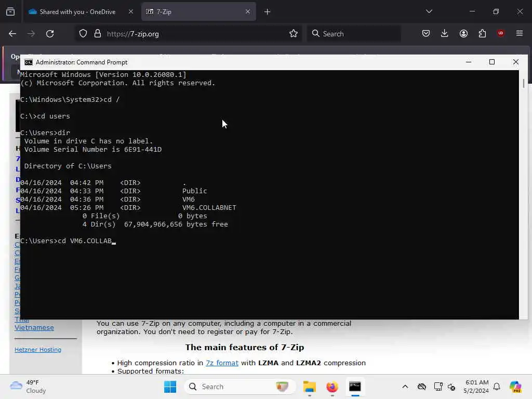
Task: Open the Firefox hamburger menu
Action: tap(520, 33)
